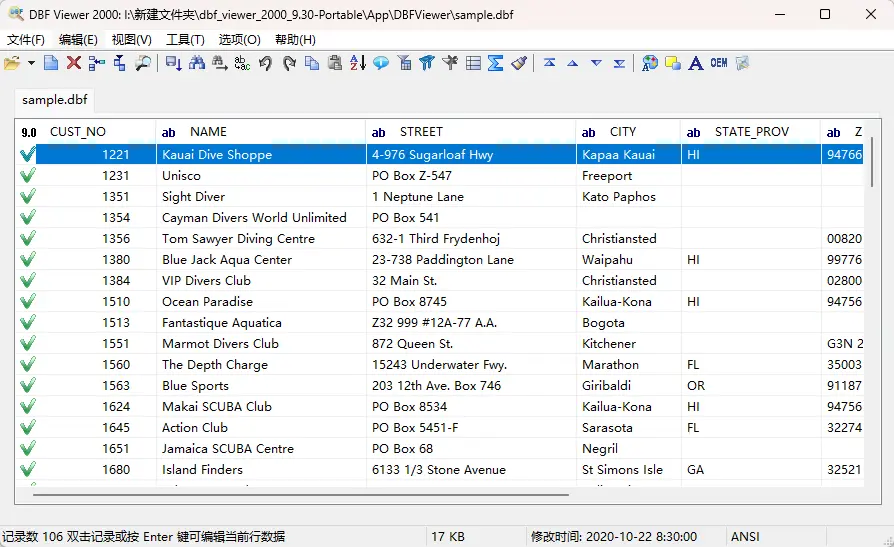Toggle the check mark for record 1380

click(27, 260)
